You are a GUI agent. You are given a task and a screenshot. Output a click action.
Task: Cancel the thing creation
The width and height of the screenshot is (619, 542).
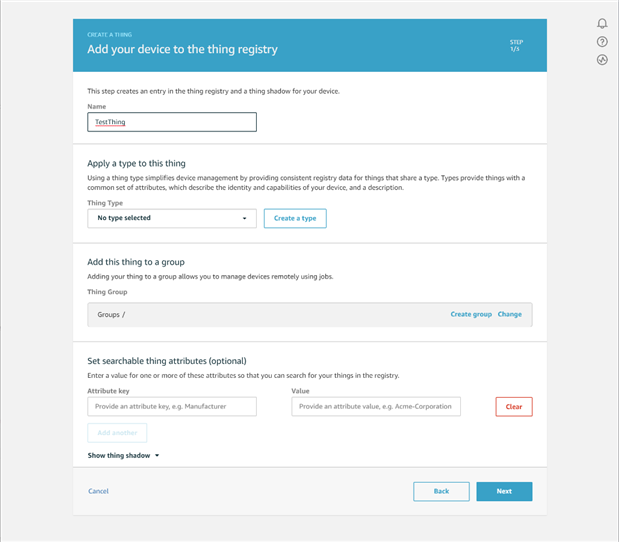(98, 491)
